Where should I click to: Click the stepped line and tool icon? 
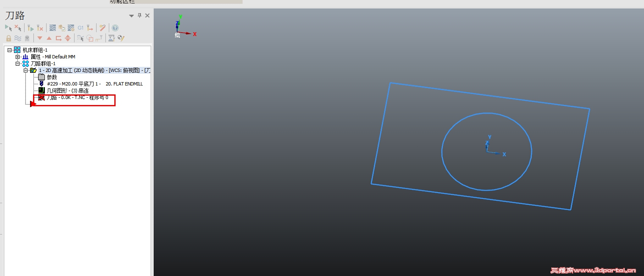pyautogui.click(x=99, y=38)
